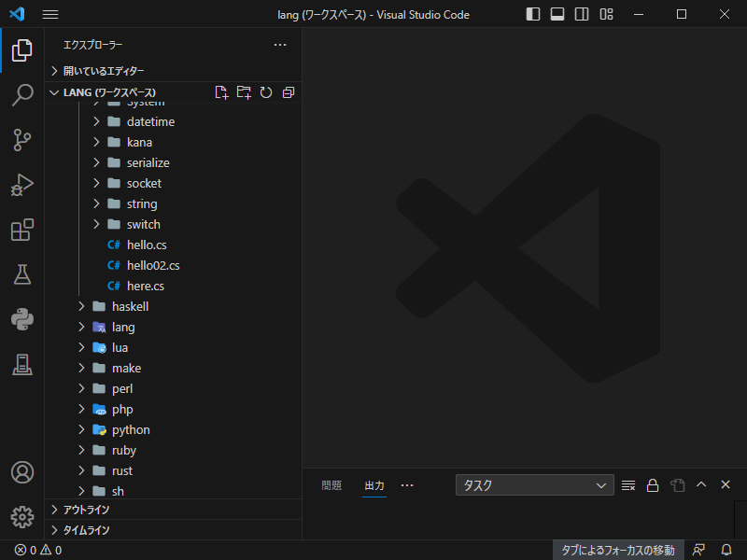Open notifications bell in status bar

pos(726,550)
